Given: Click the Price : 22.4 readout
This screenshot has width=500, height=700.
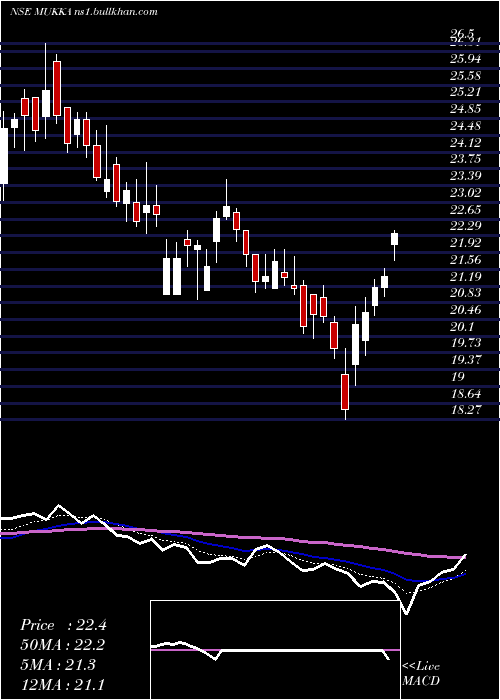Looking at the screenshot, I should [x=63, y=625].
